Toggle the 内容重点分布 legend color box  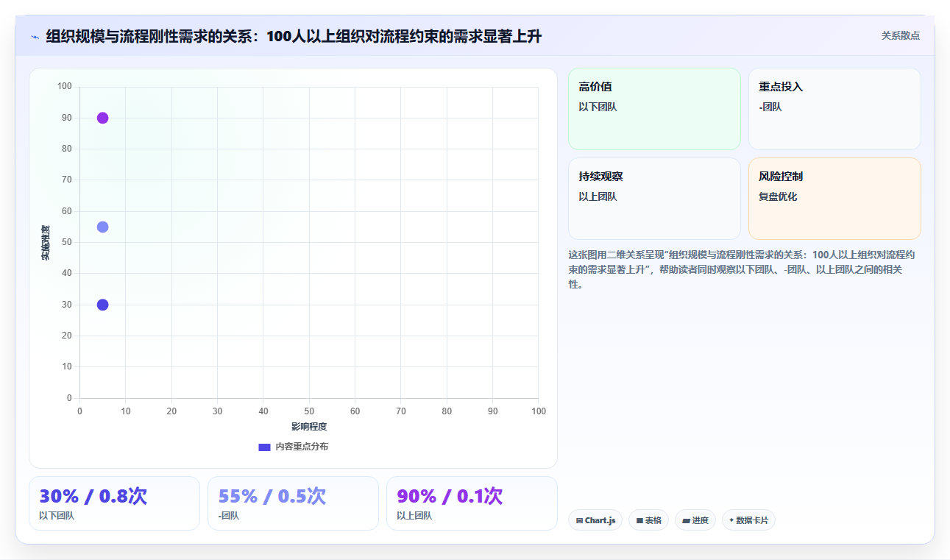point(264,447)
